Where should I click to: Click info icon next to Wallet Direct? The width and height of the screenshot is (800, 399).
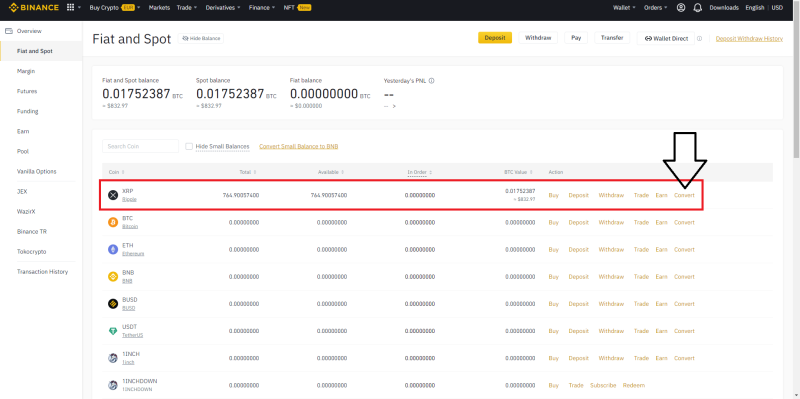(x=699, y=38)
